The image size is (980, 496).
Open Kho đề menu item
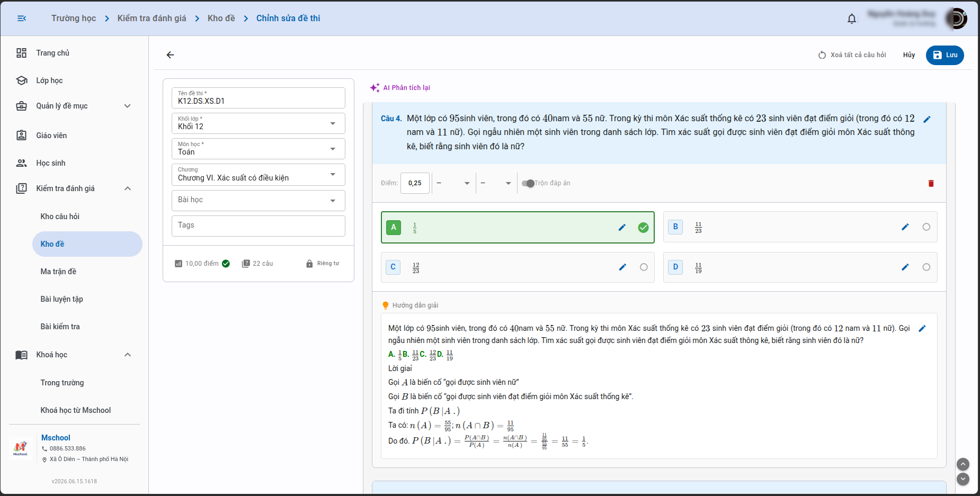87,244
